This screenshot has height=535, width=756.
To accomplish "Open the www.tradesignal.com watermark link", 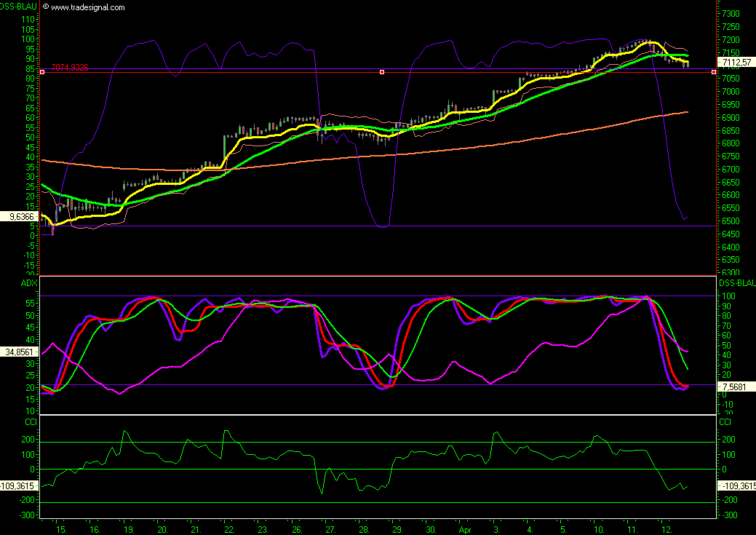I will pyautogui.click(x=88, y=7).
